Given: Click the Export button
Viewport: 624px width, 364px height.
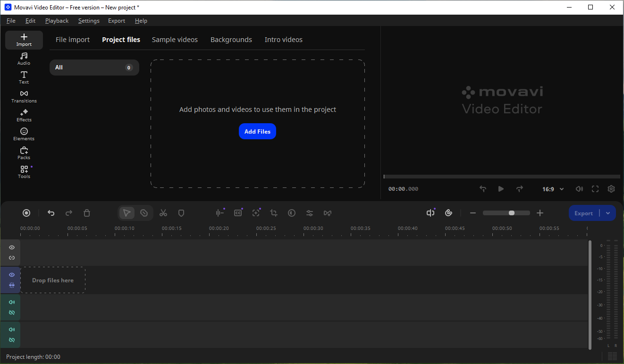Looking at the screenshot, I should click(x=584, y=213).
